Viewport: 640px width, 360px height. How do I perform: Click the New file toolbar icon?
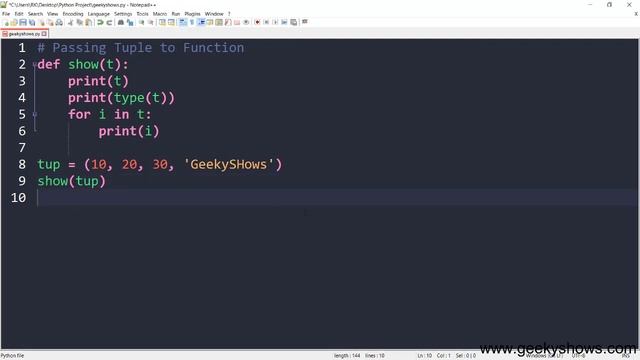coord(6,22)
